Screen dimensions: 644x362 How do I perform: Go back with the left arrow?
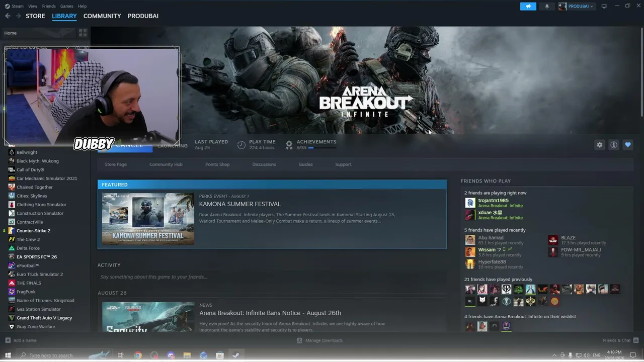8,16
